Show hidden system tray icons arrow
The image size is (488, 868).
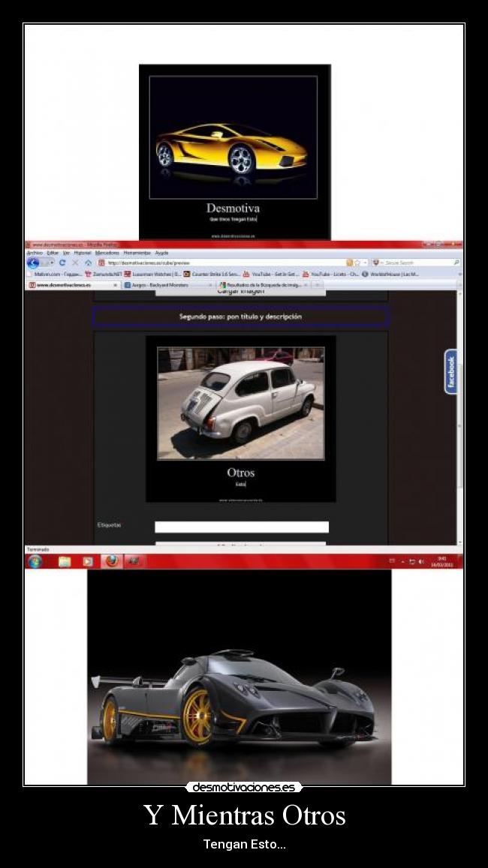click(402, 561)
